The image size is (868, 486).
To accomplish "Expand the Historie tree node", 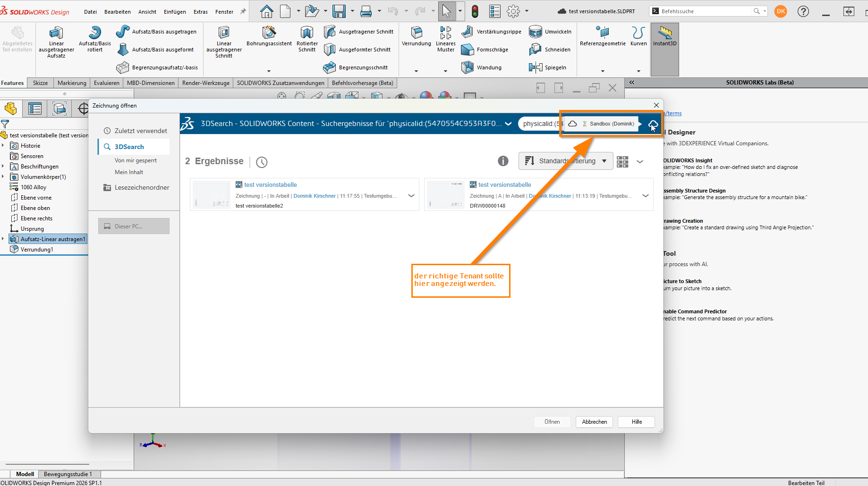I will pyautogui.click(x=3, y=145).
